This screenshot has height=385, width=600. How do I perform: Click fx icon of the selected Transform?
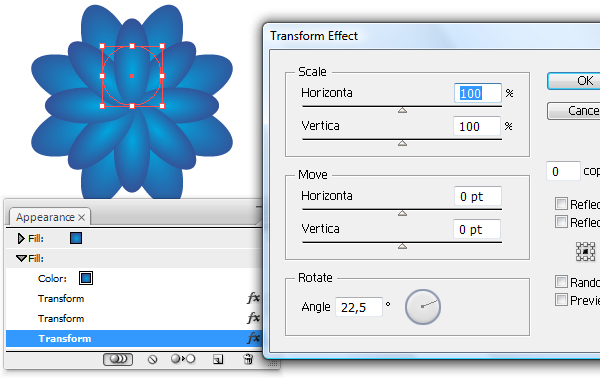253,338
